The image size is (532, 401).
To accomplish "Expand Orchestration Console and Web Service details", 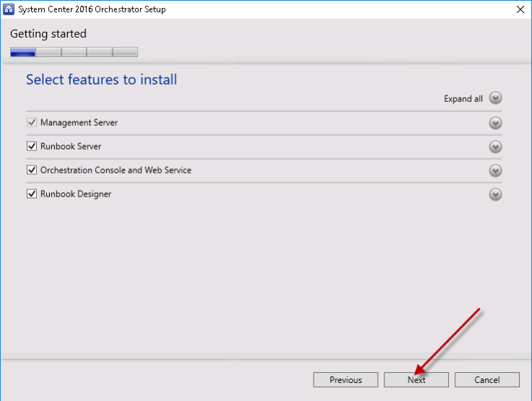I will pyautogui.click(x=495, y=171).
